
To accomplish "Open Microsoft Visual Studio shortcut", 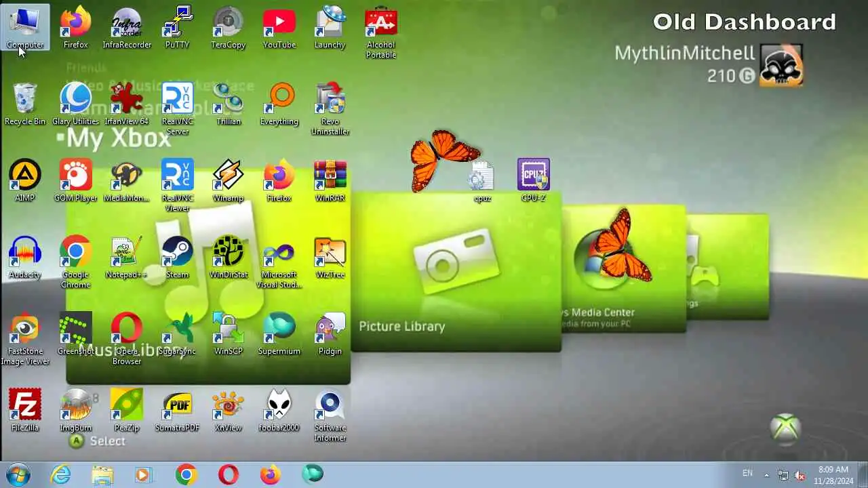I will [x=279, y=262].
